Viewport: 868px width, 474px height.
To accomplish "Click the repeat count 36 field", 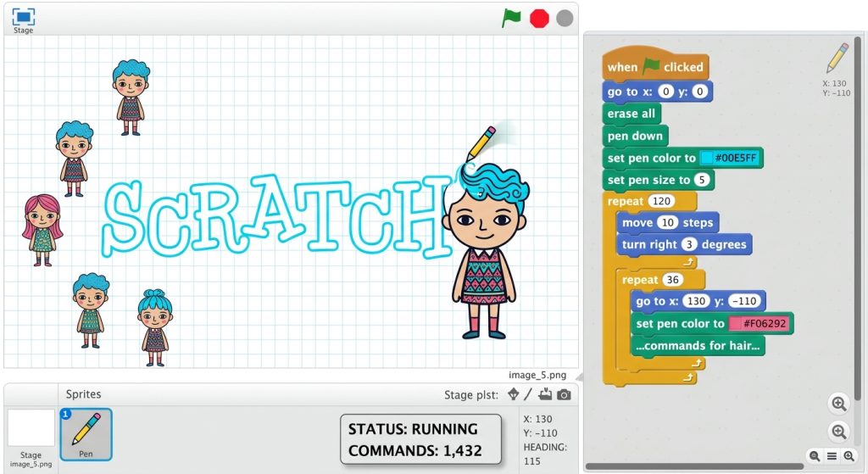I will tap(672, 280).
